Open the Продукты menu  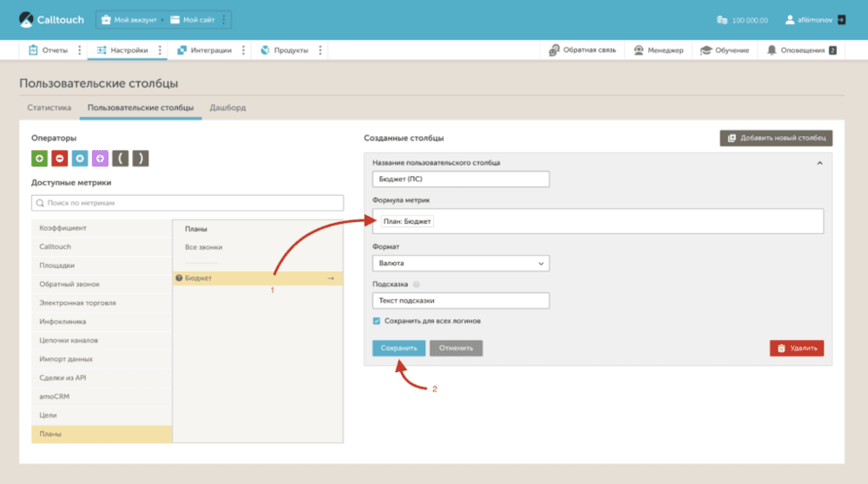[285, 50]
